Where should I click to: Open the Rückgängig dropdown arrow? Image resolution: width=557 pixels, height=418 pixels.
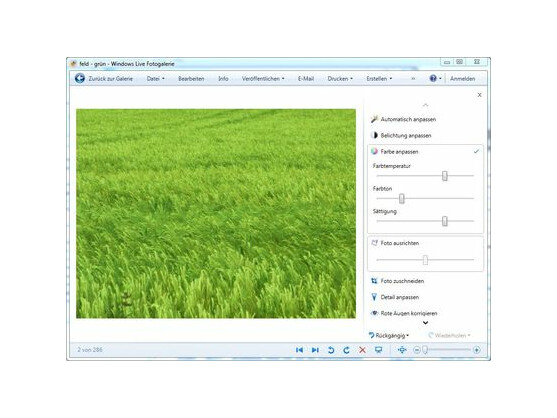tap(407, 335)
